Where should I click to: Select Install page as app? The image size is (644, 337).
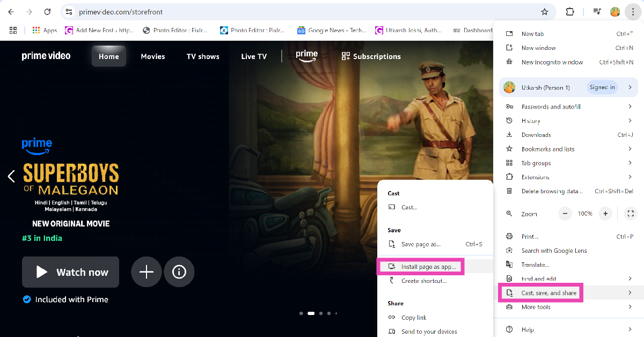(428, 267)
